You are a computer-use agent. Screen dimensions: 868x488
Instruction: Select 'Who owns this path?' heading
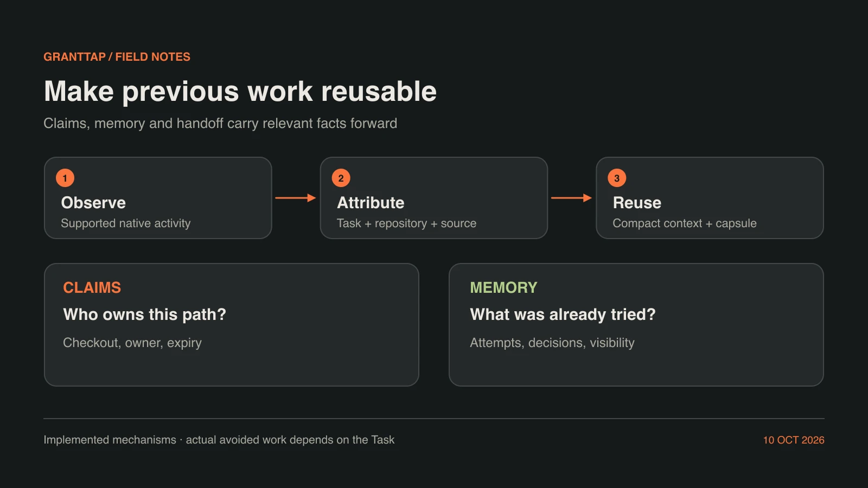(144, 314)
